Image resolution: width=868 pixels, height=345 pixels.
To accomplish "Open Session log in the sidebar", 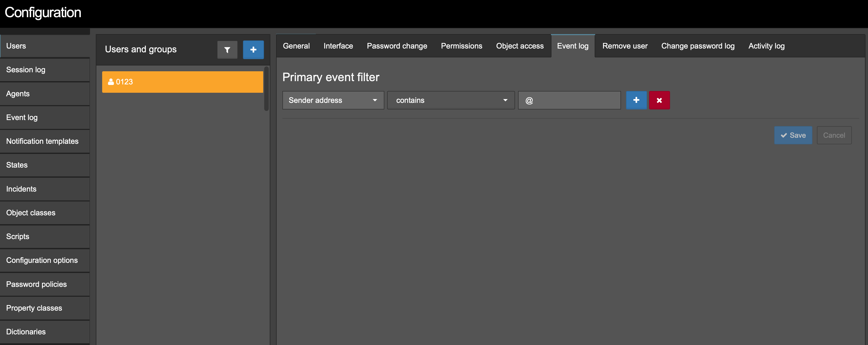I will pyautogui.click(x=45, y=70).
